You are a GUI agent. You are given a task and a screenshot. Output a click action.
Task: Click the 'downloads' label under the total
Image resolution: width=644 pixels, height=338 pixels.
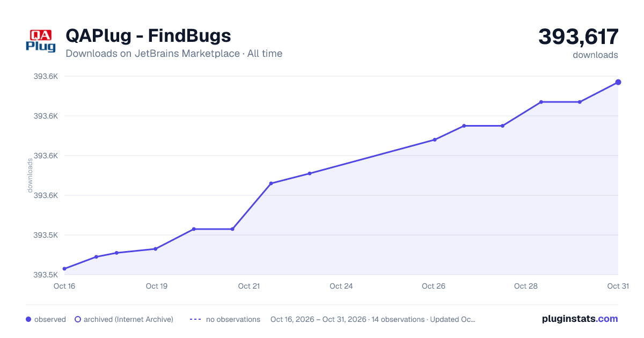click(x=595, y=55)
